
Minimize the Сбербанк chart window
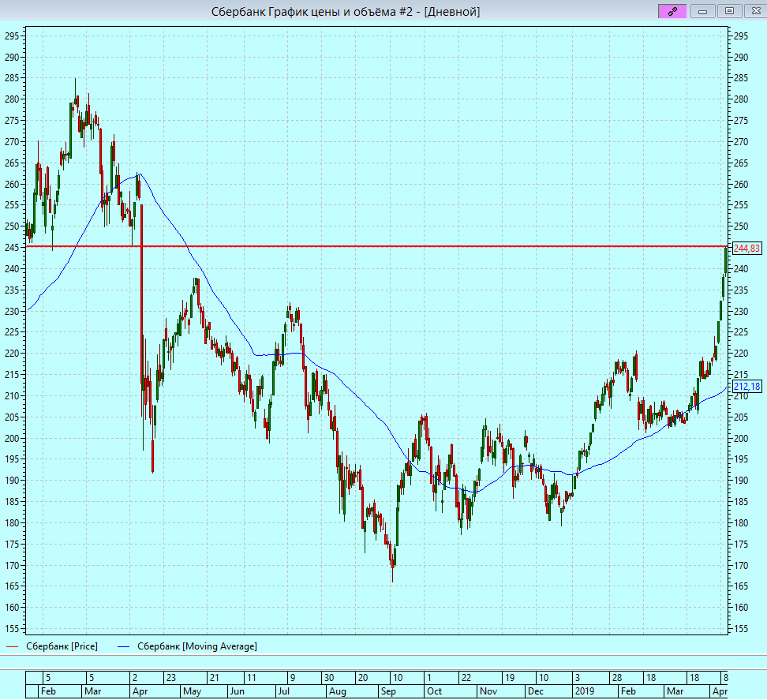point(702,11)
